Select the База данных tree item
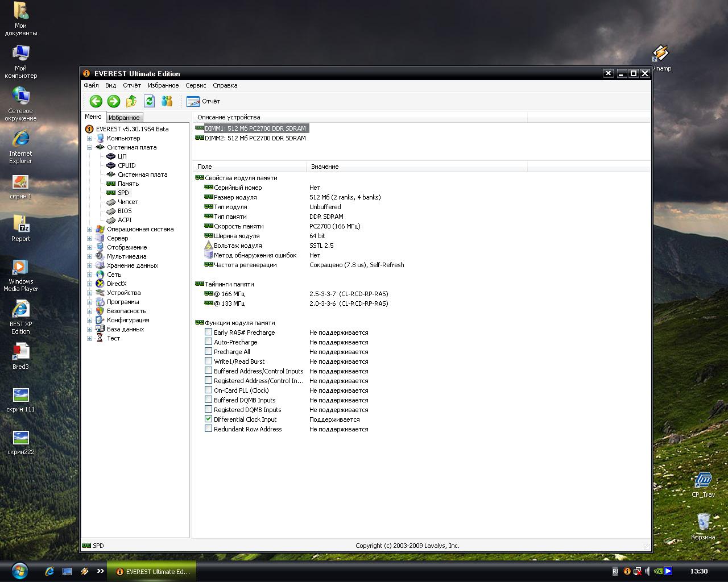Viewport: 728px width, 582px height. point(125,329)
